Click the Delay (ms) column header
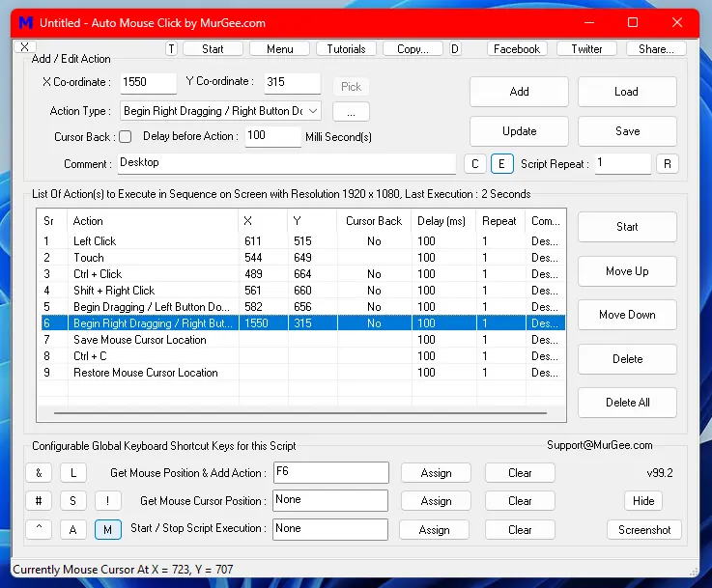712x588 pixels. 443,221
